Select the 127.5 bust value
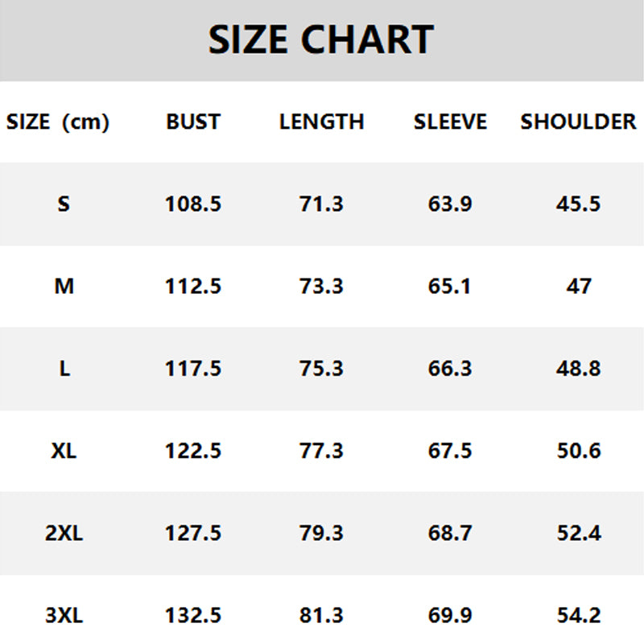The image size is (644, 644). coord(193,533)
